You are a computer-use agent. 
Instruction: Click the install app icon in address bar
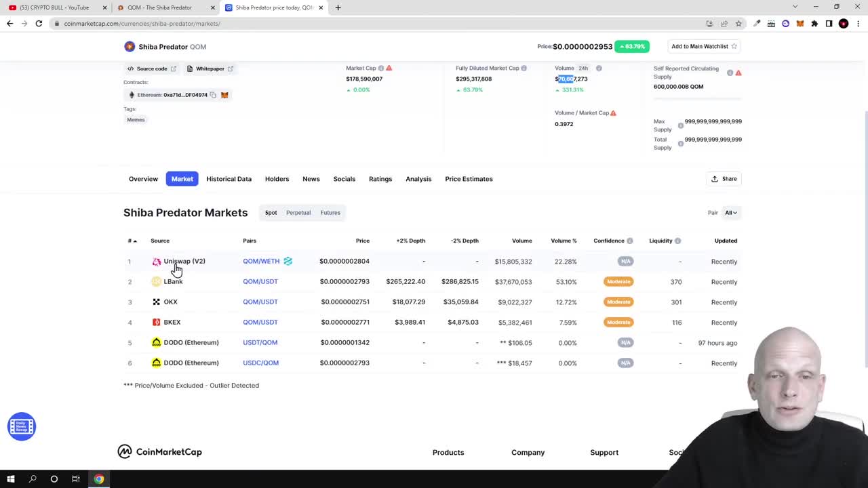pyautogui.click(x=709, y=24)
